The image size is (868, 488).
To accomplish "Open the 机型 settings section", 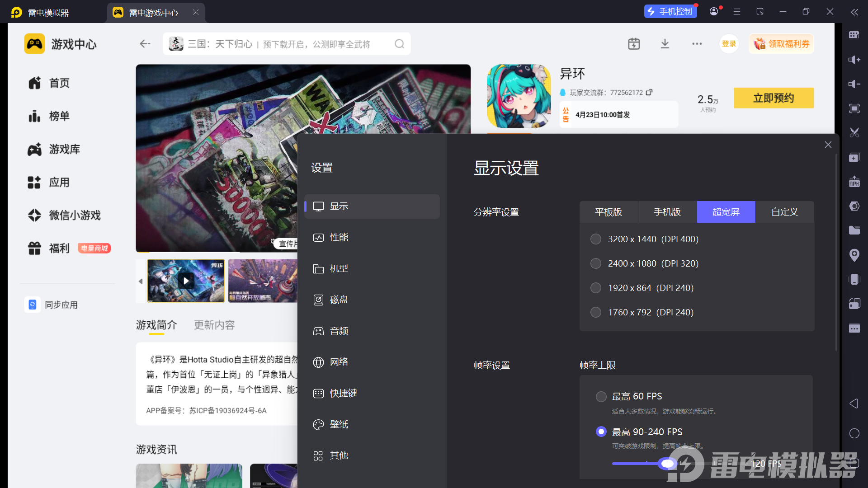I will click(372, 269).
